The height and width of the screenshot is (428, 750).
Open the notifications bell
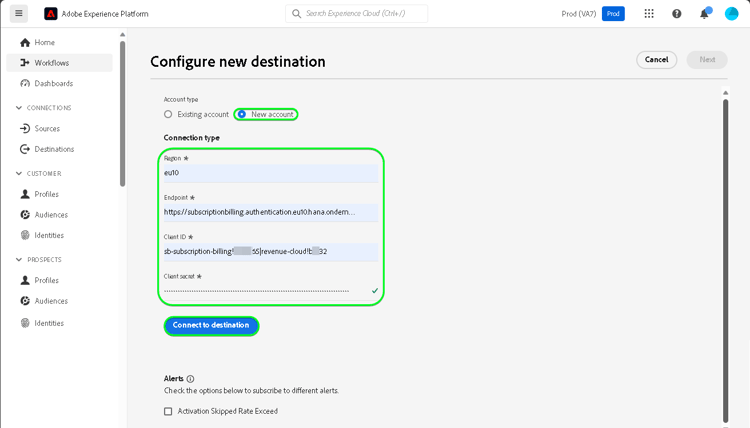pyautogui.click(x=705, y=13)
